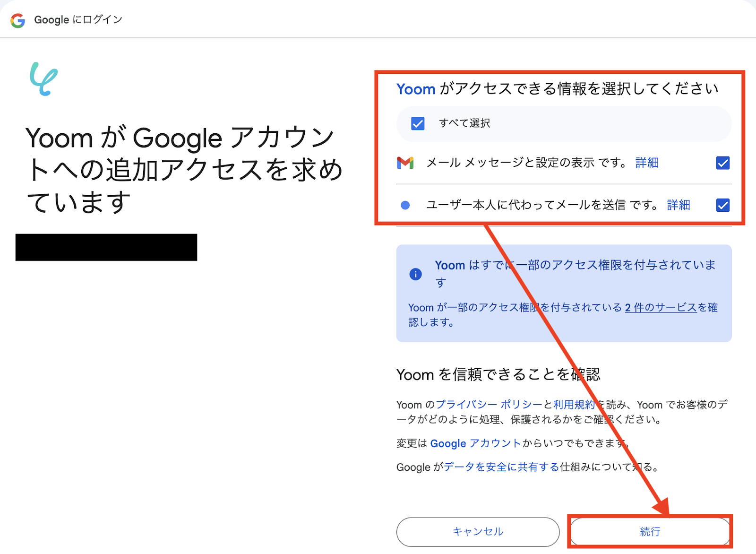Click the Yoom link in the selection heading

pyautogui.click(x=416, y=89)
